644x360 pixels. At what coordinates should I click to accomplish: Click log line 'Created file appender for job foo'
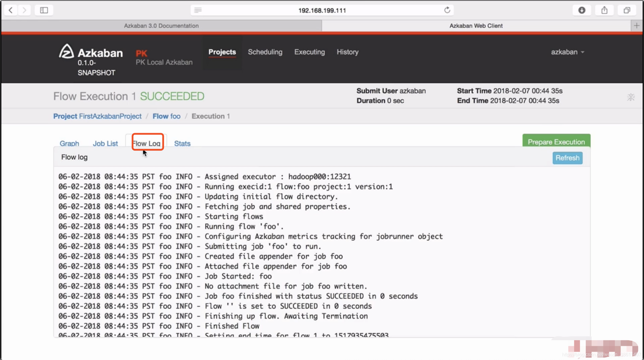point(201,256)
